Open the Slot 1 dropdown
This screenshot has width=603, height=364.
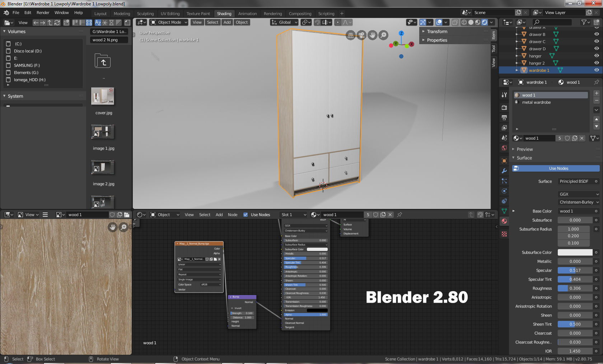pyautogui.click(x=294, y=215)
